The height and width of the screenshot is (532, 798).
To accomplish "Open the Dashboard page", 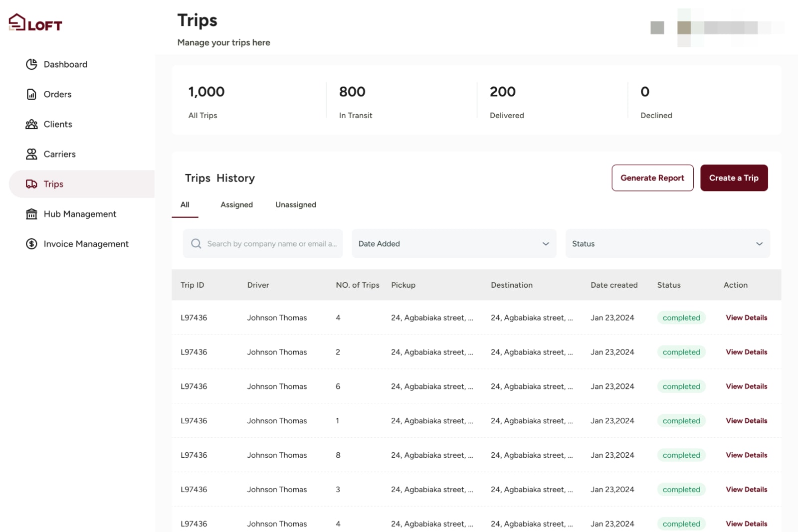I will 65,64.
